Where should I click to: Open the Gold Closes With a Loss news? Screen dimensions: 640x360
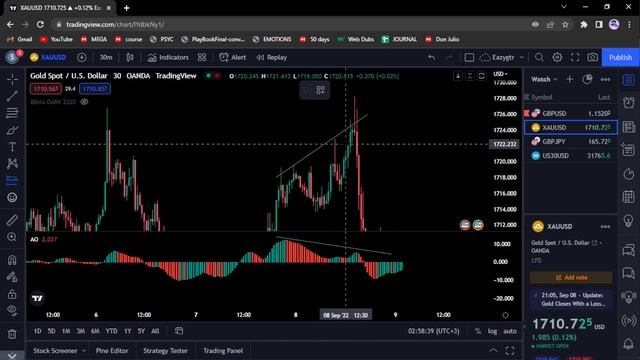click(x=571, y=299)
